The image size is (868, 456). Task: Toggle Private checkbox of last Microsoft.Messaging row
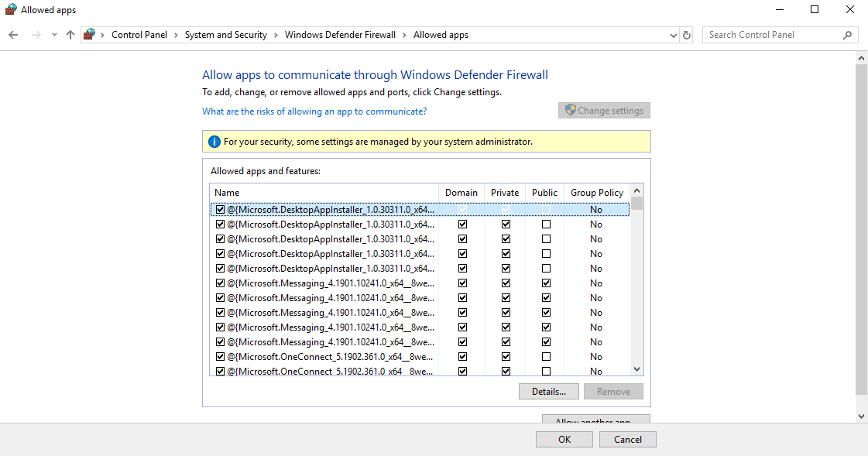[506, 342]
